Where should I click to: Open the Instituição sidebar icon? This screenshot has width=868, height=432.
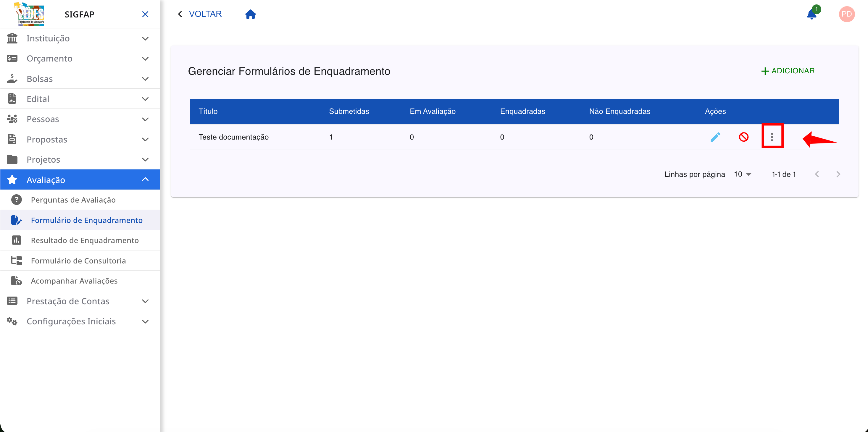click(12, 38)
